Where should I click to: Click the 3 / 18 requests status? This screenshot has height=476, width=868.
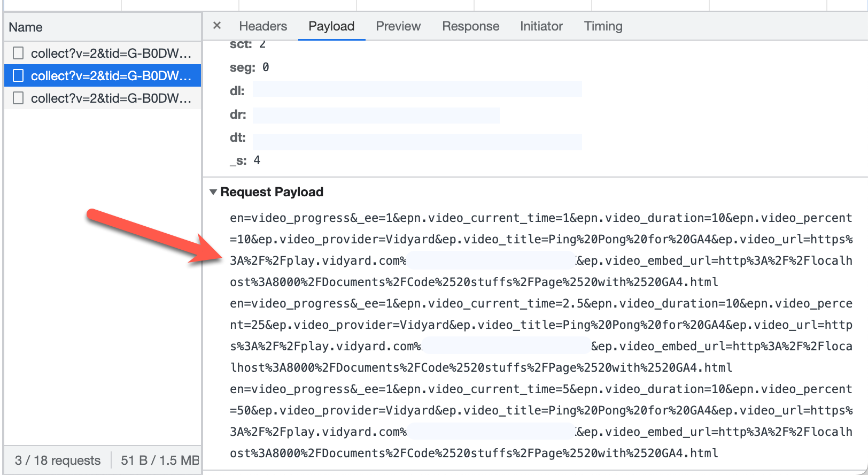point(58,460)
